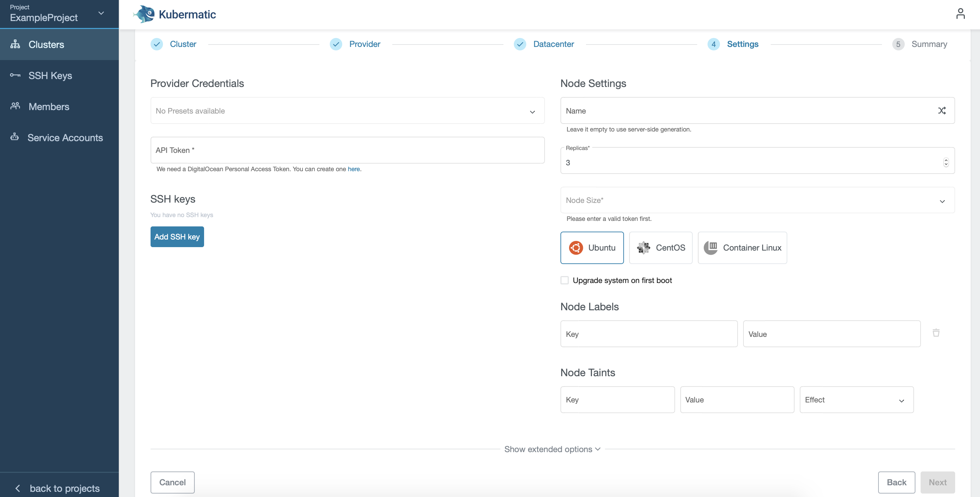
Task: Focus the Node Labels Value field
Action: pos(832,334)
